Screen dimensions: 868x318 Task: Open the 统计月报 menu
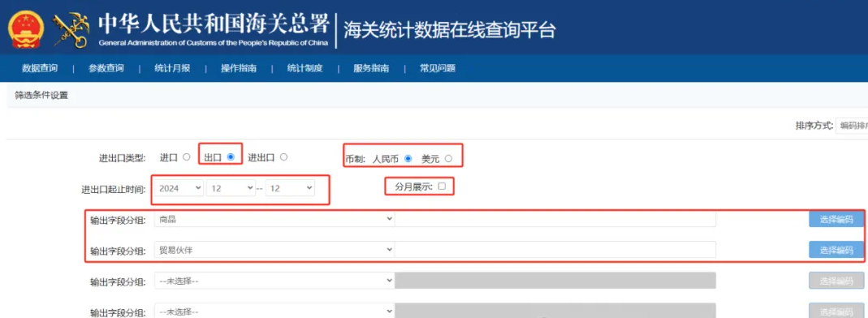point(172,69)
